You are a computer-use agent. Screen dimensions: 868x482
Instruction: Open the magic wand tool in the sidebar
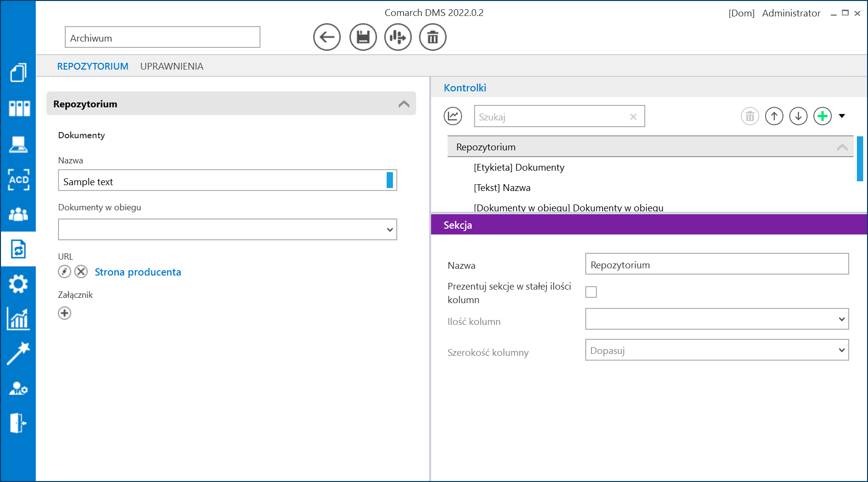pyautogui.click(x=18, y=353)
